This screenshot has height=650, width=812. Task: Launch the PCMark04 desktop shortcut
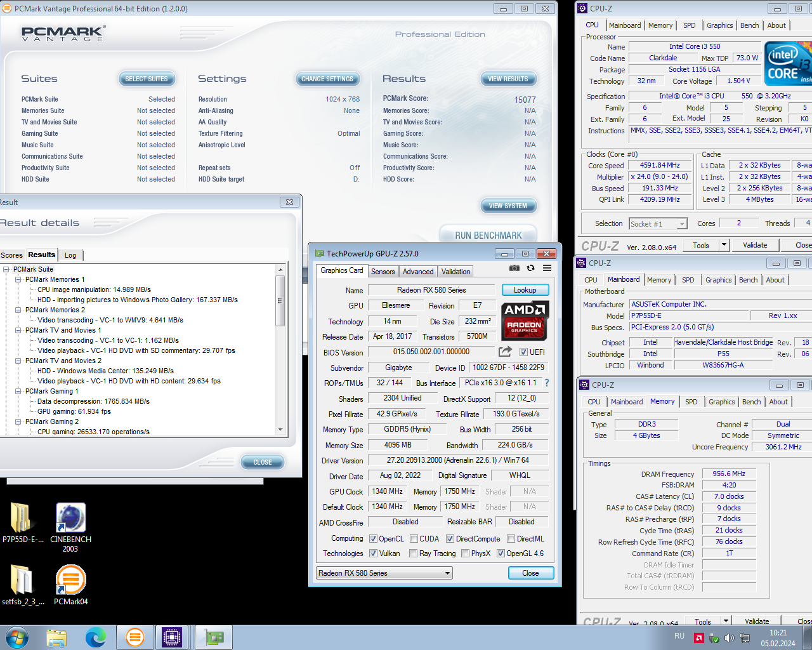(70, 585)
